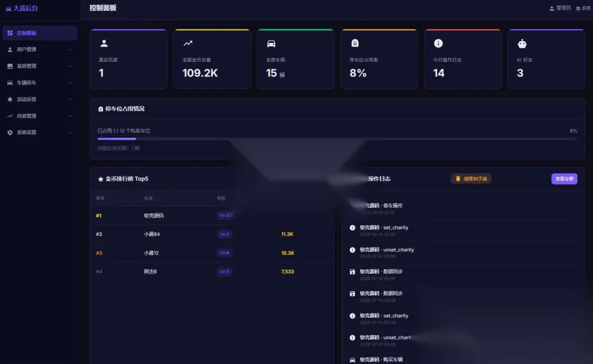Click the info icon on the 今日操作日志 card
593x364 pixels.
pos(438,43)
